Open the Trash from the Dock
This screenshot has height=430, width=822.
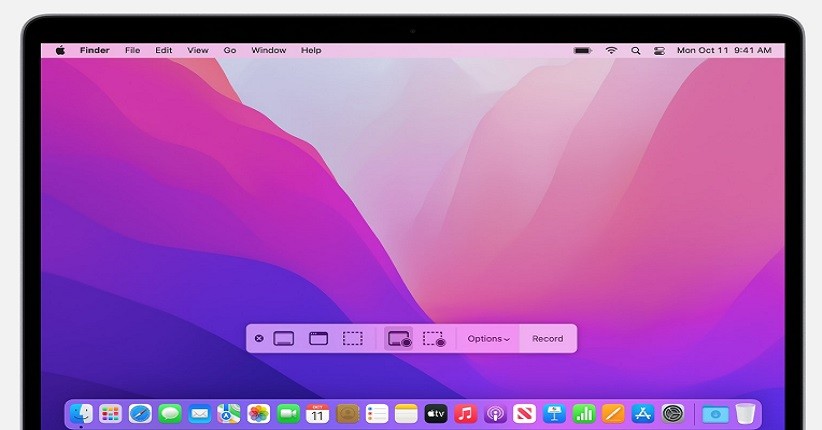[745, 414]
